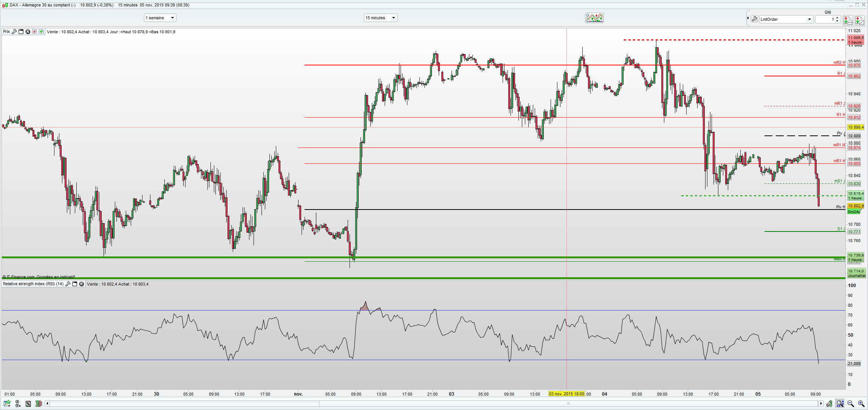Open the chart export arrow icon
The height and width of the screenshot is (410, 868).
(7, 404)
